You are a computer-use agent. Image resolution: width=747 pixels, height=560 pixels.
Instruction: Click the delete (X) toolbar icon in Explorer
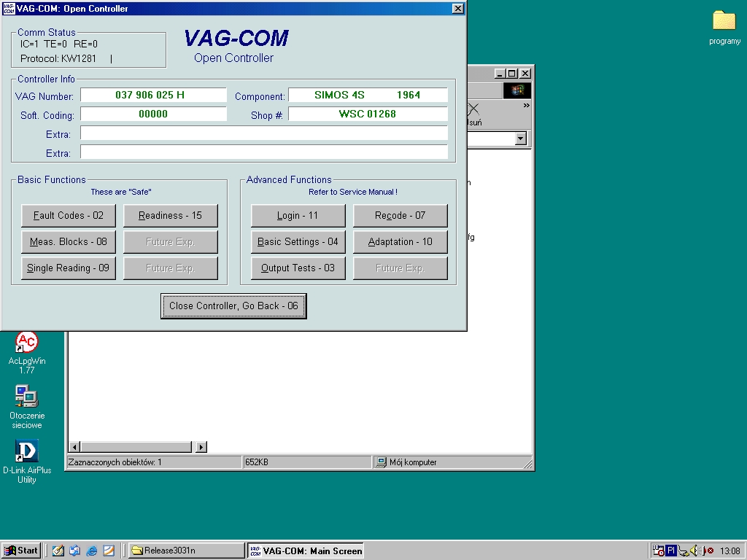(473, 109)
